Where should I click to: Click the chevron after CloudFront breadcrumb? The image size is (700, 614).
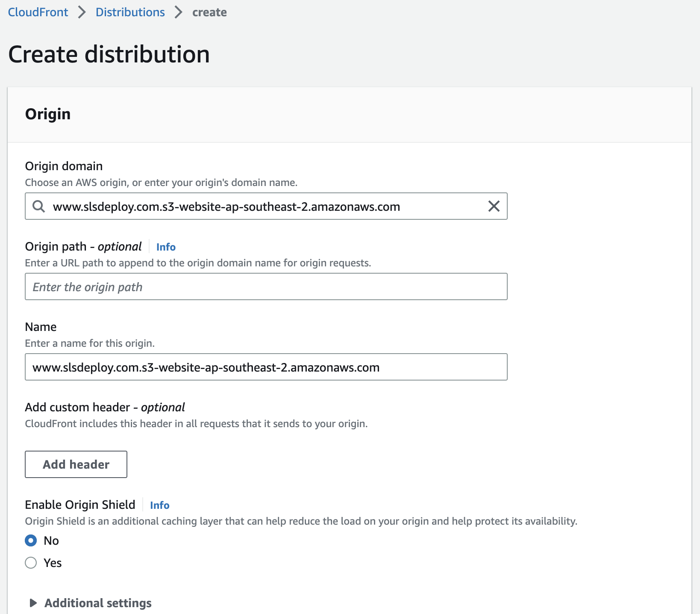82,12
